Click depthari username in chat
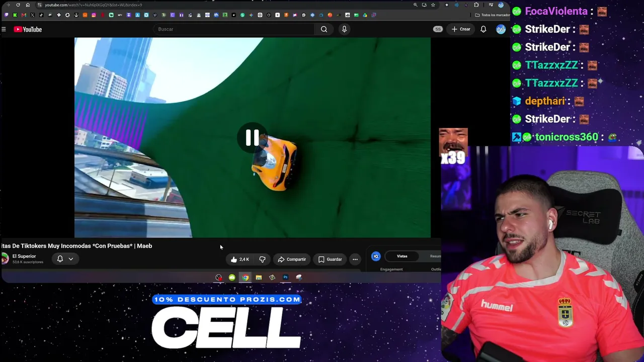This screenshot has height=362, width=644. [x=545, y=101]
